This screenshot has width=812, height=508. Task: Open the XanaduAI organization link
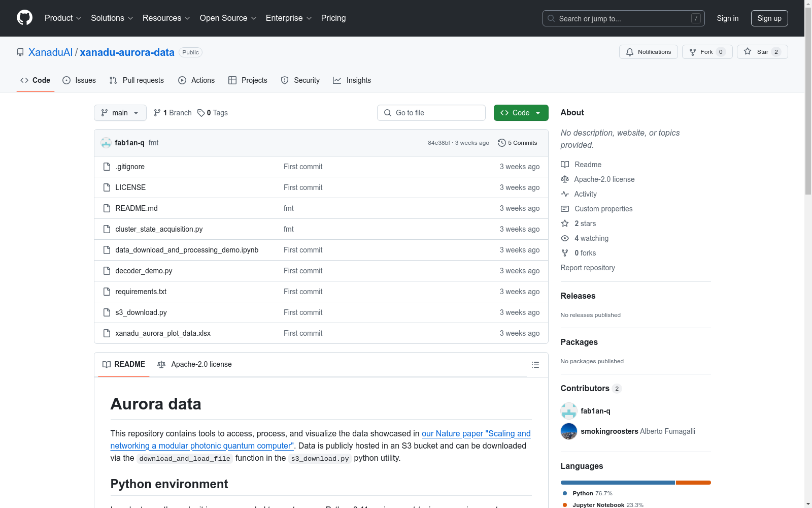click(x=51, y=52)
